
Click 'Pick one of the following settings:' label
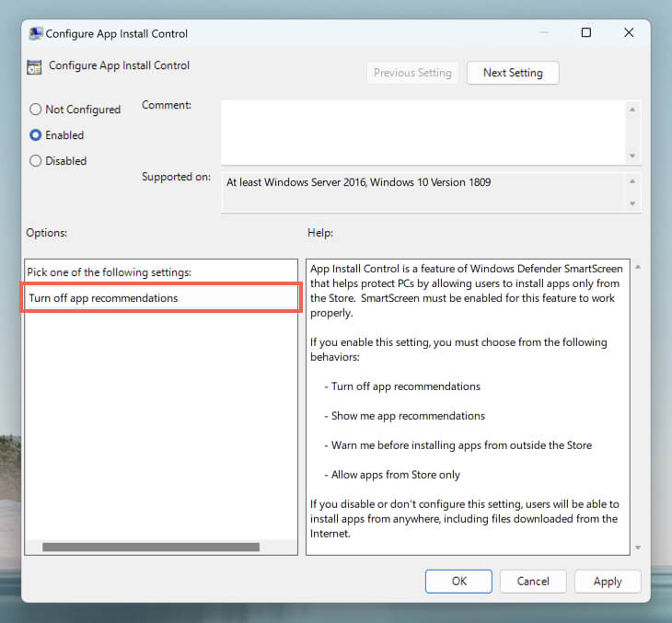109,272
